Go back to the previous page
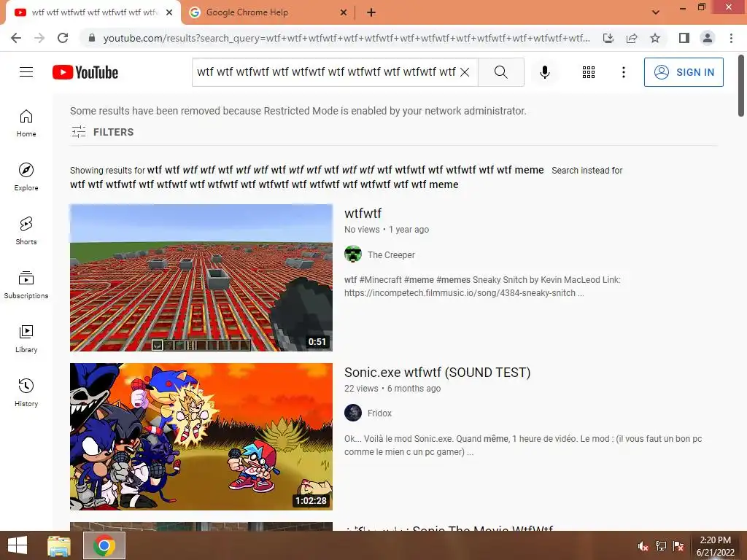 (16, 38)
